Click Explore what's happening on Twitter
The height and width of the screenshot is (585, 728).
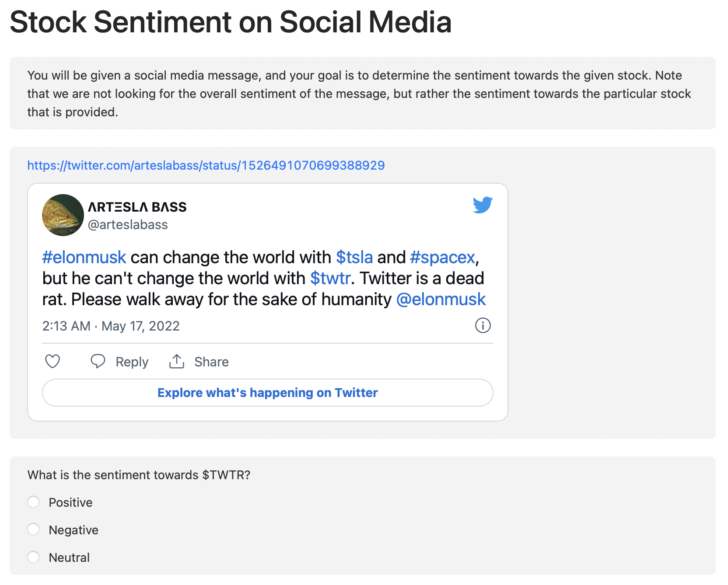tap(268, 393)
